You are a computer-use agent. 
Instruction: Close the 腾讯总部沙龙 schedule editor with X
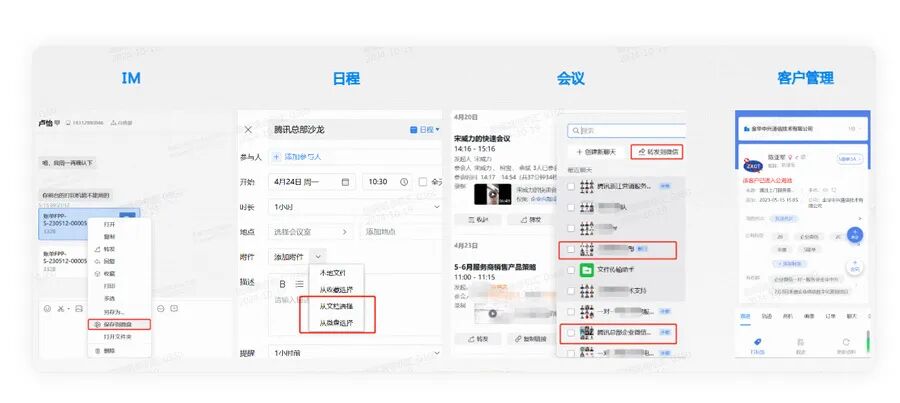pos(248,130)
